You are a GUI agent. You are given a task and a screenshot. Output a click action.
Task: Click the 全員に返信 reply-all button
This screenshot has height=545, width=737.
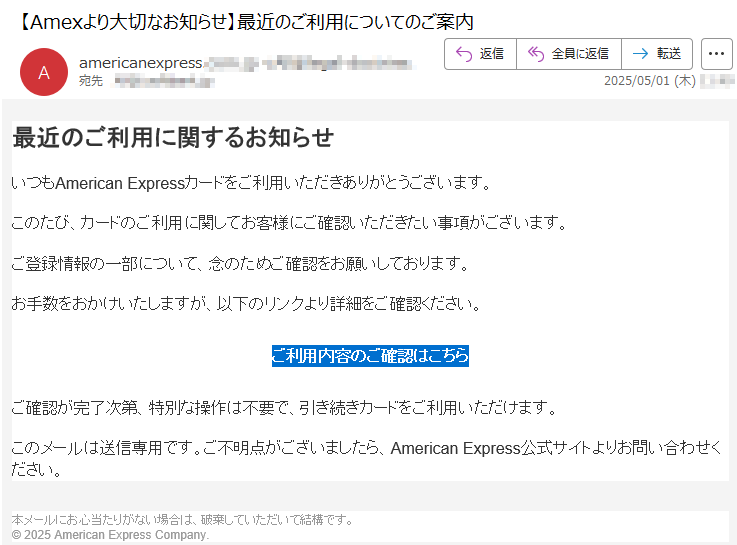coord(569,54)
